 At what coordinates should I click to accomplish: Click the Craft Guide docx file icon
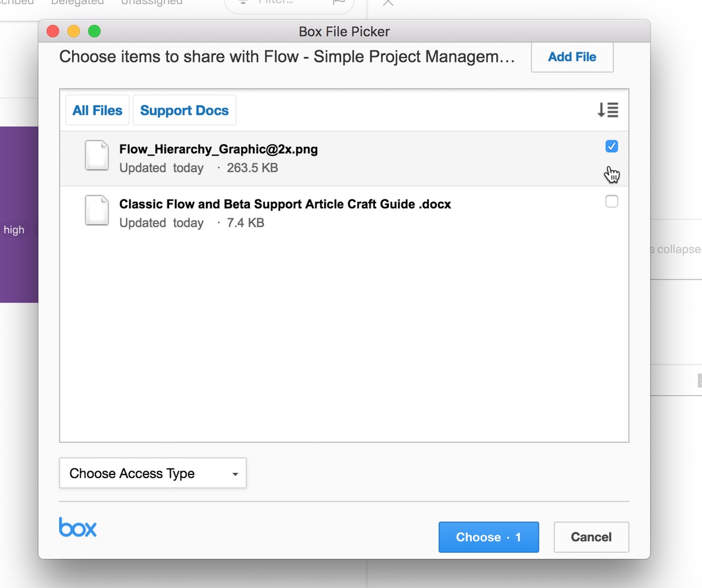click(97, 211)
